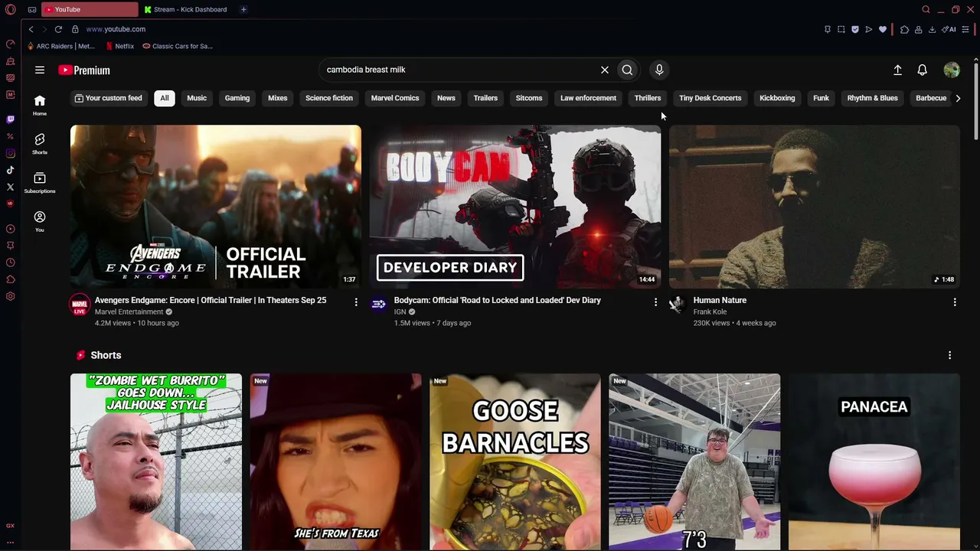Visit the Marvel Entertainment channel link
This screenshot has height=551, width=980.
coord(129,312)
